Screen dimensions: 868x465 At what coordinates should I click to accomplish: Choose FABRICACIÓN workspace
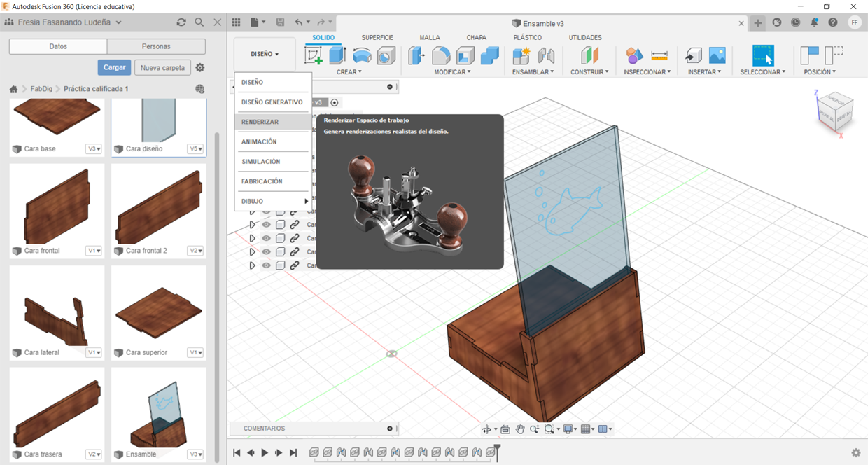[272, 181]
